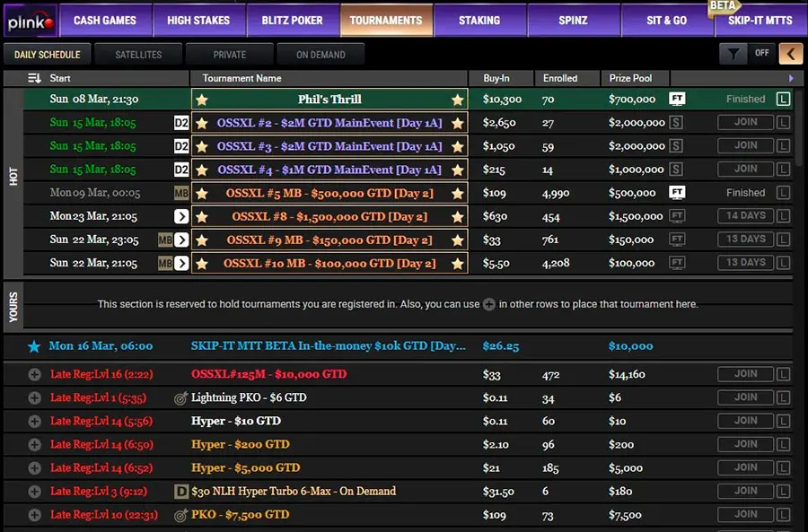This screenshot has width=808, height=532.
Task: Expand OSSXL #9 MB with the arrow
Action: [180, 239]
